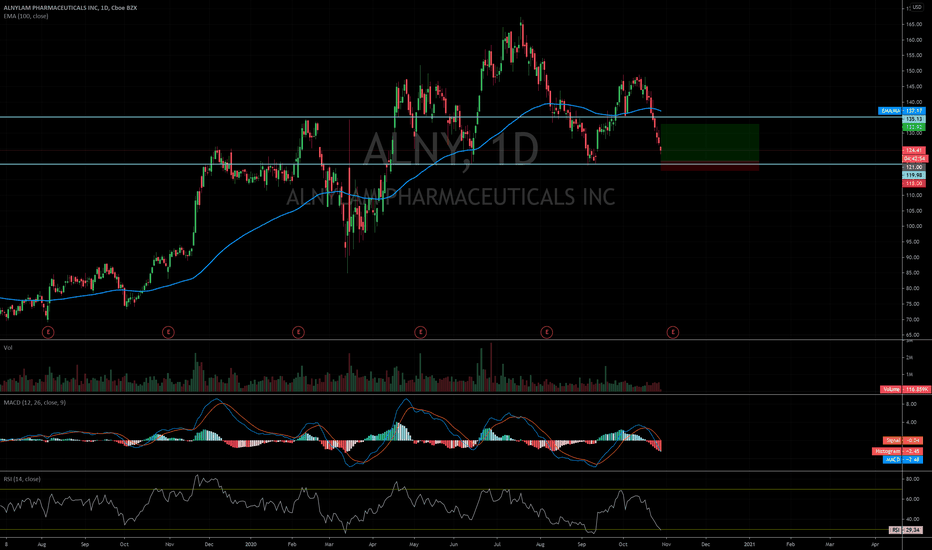
Task: Click the bar countdown timer label
Action: [x=914, y=159]
